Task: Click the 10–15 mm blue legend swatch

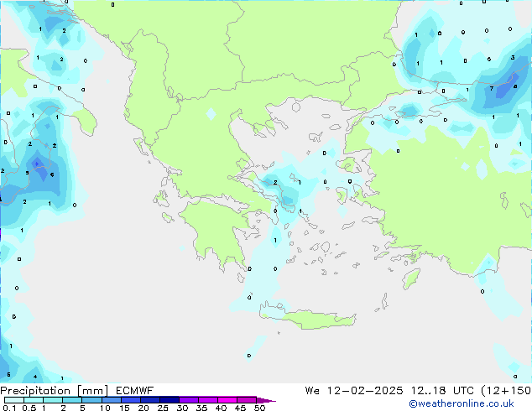Action: 111,400
